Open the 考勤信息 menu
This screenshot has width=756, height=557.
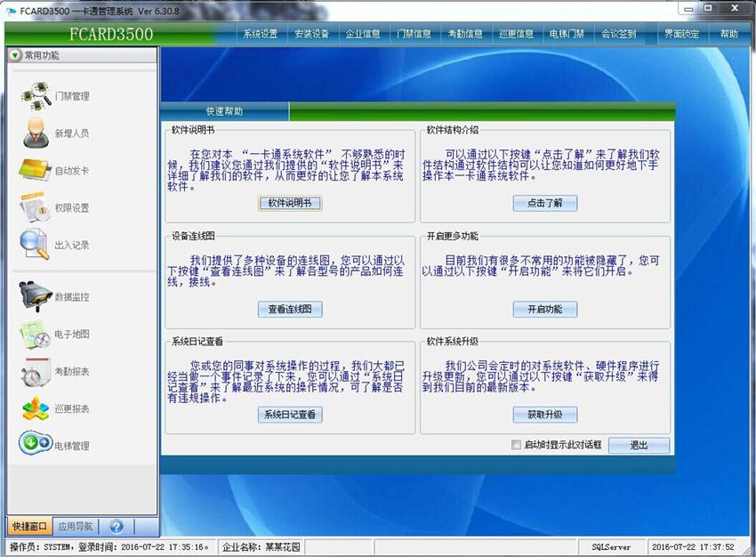465,34
